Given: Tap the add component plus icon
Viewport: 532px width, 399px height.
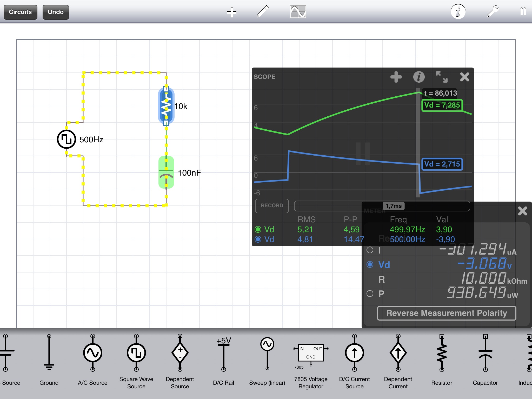Looking at the screenshot, I should point(231,12).
